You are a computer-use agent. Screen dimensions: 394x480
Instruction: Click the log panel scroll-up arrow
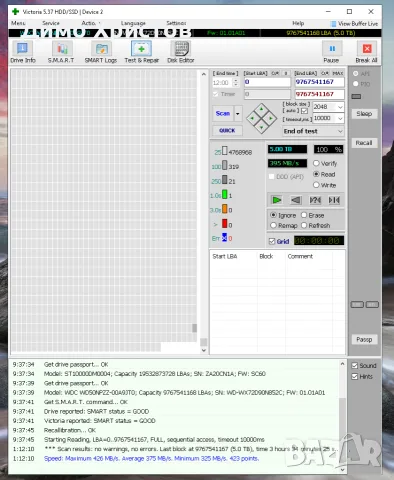(342, 364)
